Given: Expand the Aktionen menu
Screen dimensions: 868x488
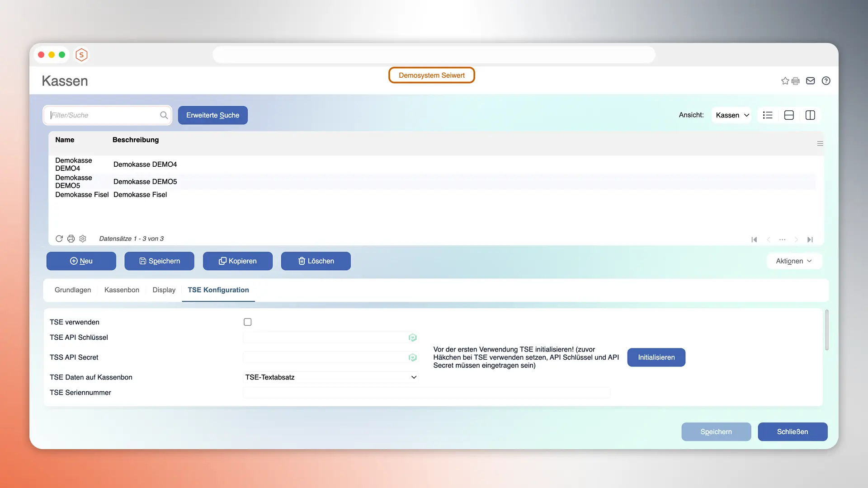Looking at the screenshot, I should click(x=794, y=261).
